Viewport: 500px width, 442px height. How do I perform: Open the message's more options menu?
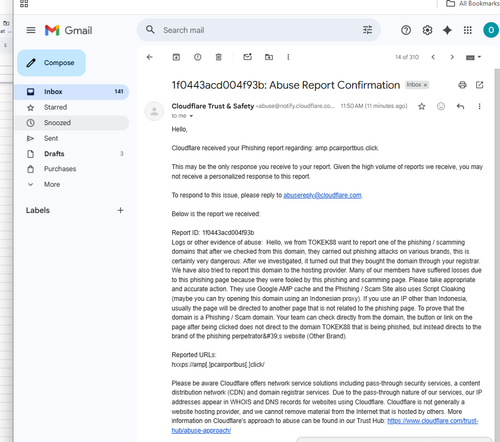point(479,106)
